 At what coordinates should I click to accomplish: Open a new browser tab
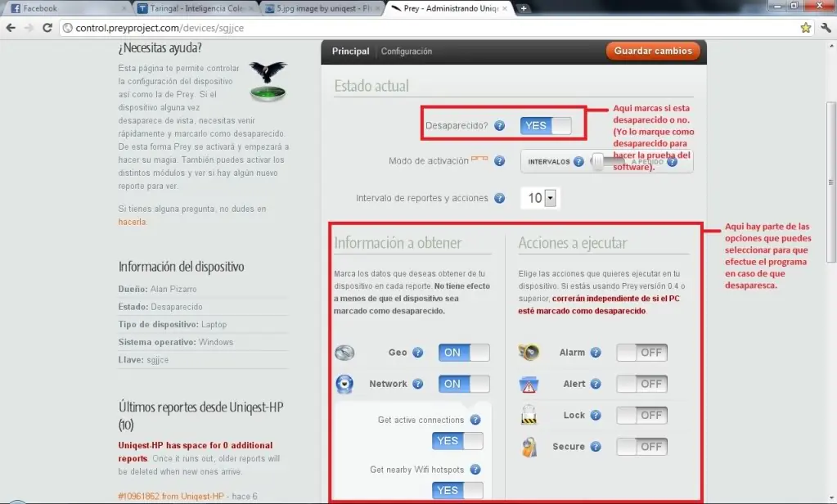[524, 8]
